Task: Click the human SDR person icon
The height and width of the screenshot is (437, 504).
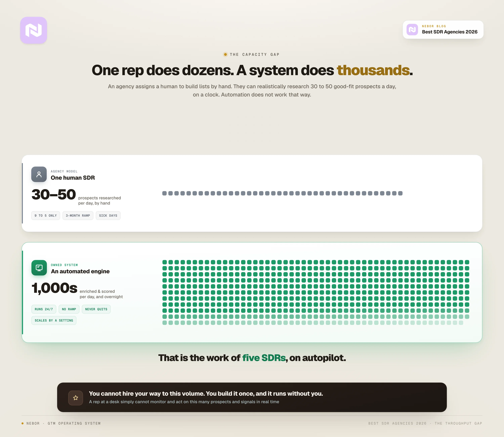Action: (39, 174)
